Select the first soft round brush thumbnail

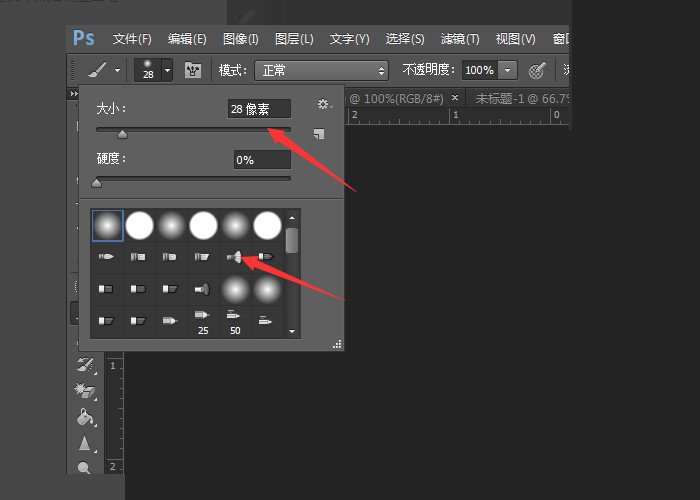point(107,225)
